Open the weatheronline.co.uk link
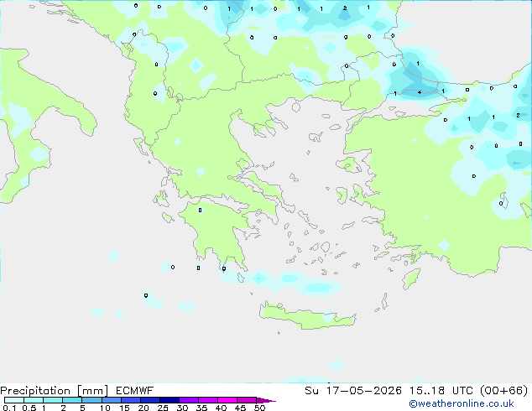532x411 pixels. point(462,403)
